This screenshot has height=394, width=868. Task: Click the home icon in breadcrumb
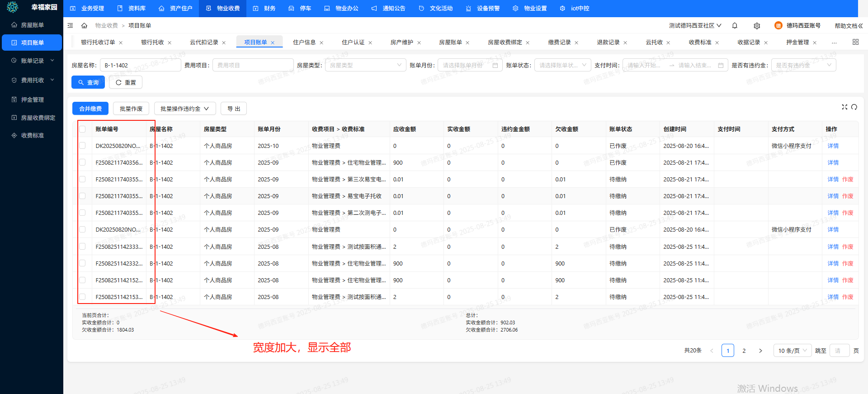click(84, 26)
